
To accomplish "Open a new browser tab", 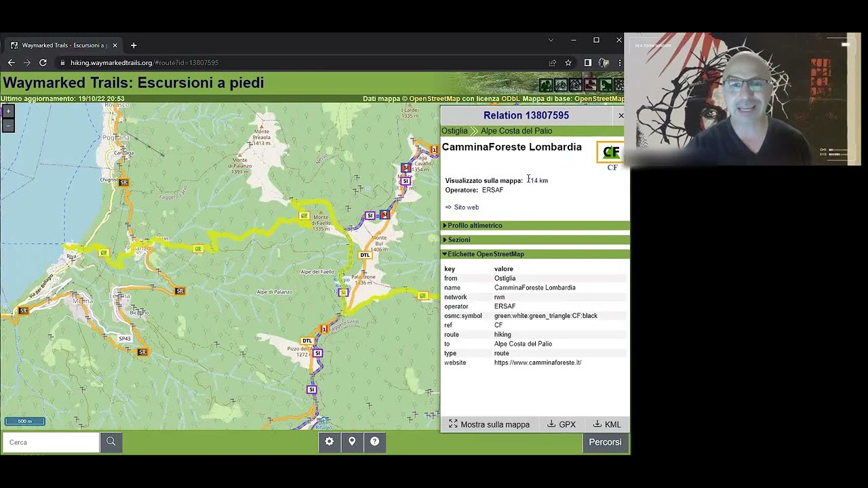I will [134, 45].
